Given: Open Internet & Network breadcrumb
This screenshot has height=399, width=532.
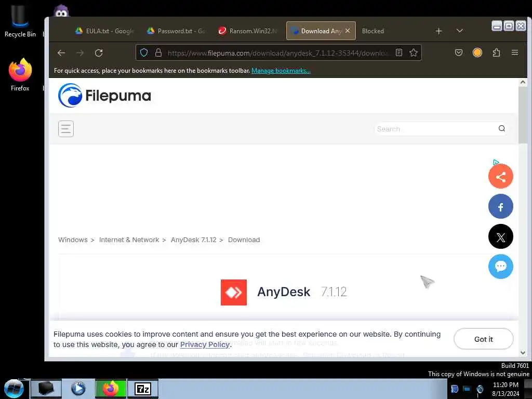Looking at the screenshot, I should [129, 240].
